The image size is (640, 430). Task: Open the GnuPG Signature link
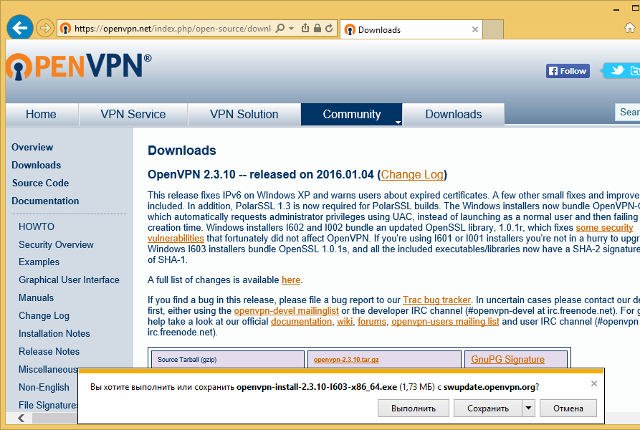(508, 359)
